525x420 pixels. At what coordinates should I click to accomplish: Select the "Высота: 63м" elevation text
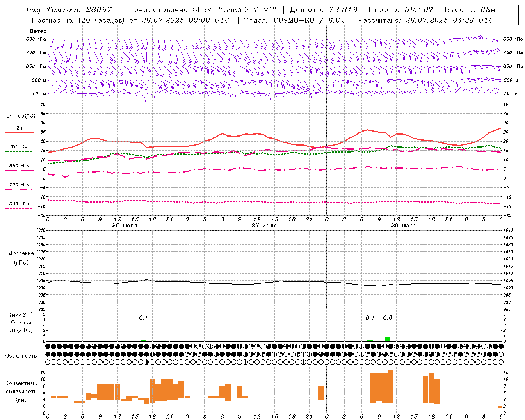click(470, 10)
